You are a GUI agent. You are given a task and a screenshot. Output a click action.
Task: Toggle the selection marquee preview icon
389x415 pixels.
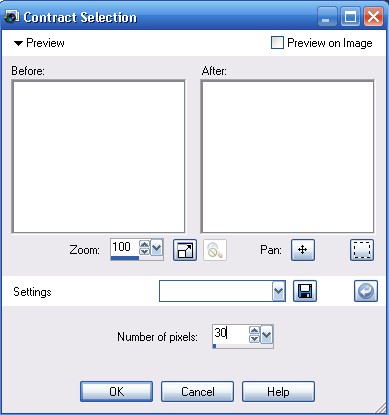click(362, 250)
